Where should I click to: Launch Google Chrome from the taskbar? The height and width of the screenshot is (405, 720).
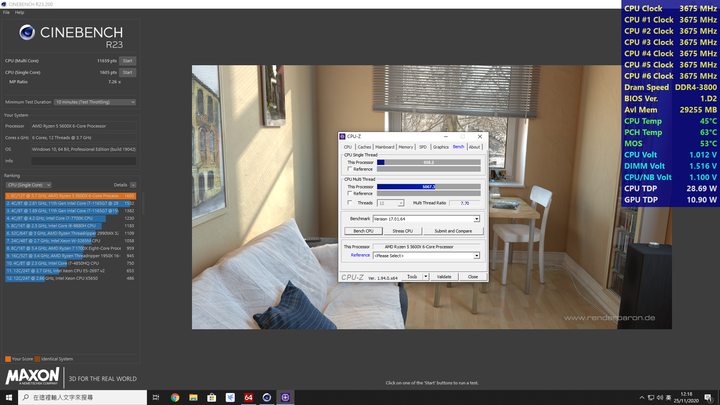tap(175, 397)
